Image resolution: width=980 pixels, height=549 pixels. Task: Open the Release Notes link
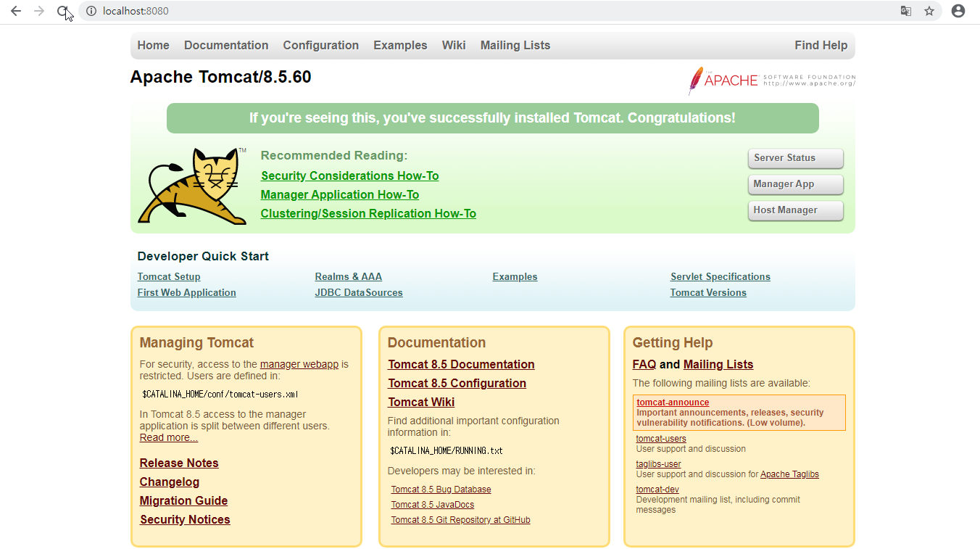coord(179,463)
